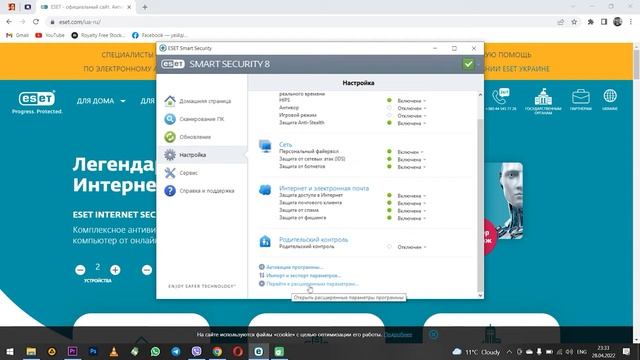Open Защита от сетевых атак Включена dropdown
This screenshot has width=640, height=360.
[411, 160]
